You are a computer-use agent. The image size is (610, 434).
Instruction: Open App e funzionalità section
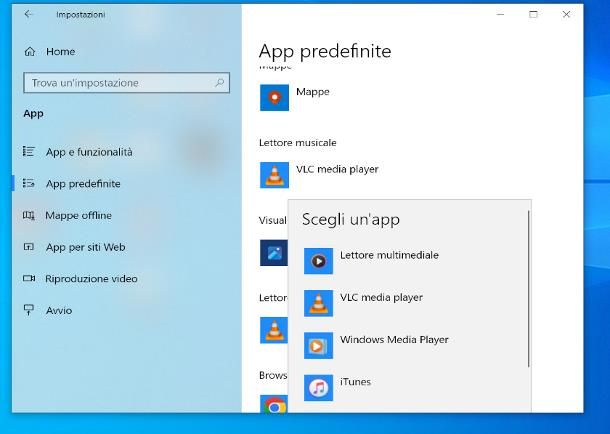[89, 152]
